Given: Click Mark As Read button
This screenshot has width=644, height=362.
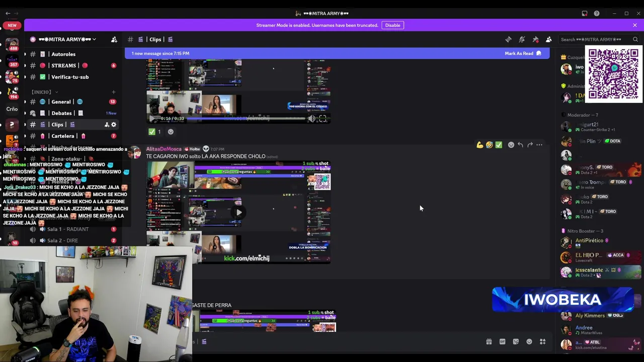Looking at the screenshot, I should 523,53.
